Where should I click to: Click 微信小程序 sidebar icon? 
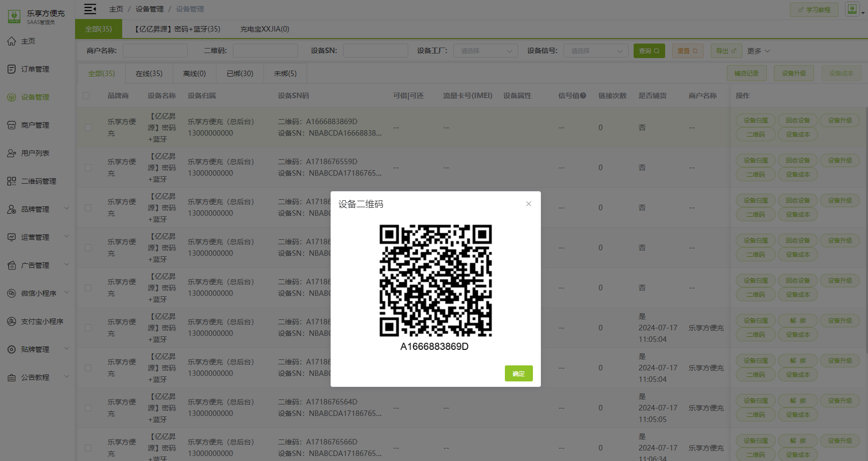coord(12,293)
